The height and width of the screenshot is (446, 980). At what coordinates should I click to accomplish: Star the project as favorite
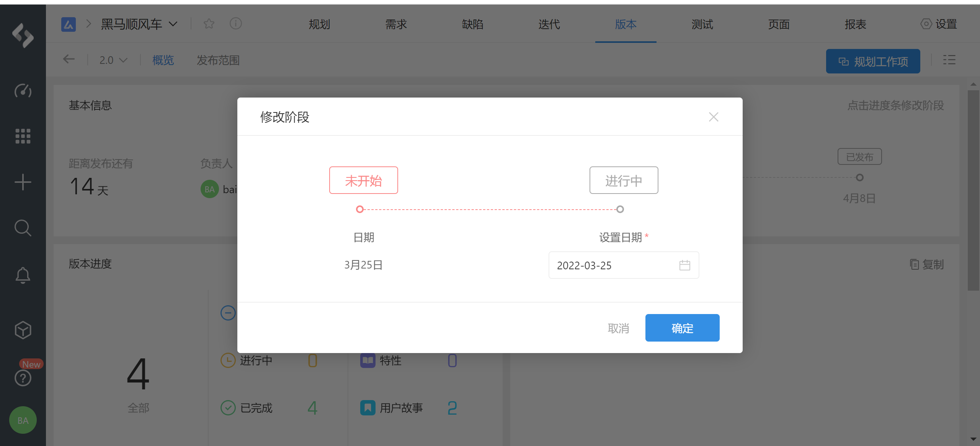coord(209,24)
